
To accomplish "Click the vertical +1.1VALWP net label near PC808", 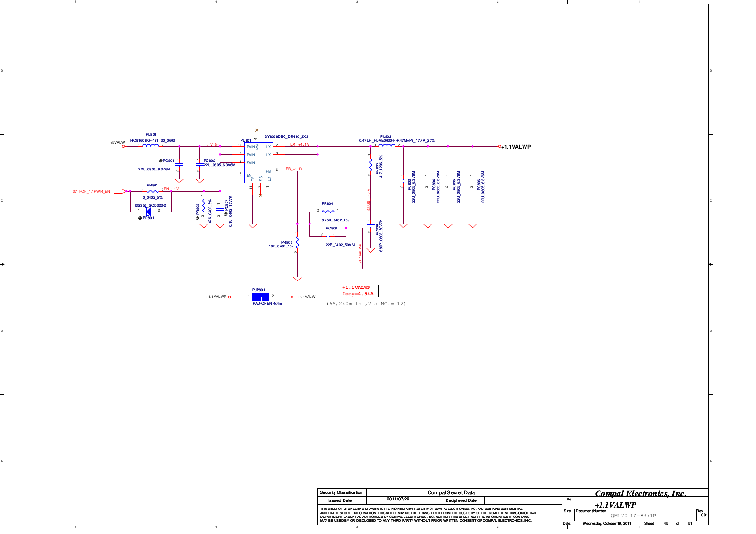I will [x=360, y=254].
